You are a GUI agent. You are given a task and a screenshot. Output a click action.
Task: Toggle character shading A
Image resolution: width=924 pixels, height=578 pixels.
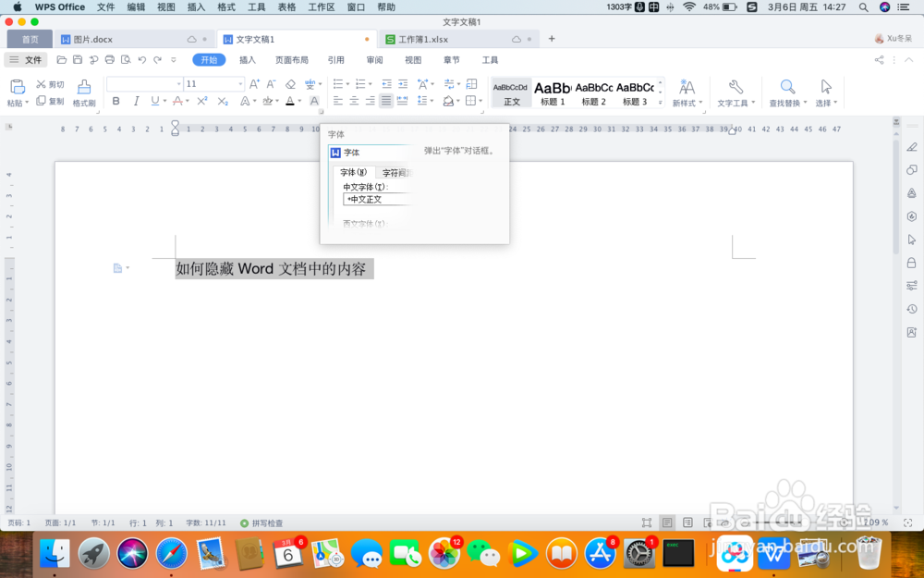pyautogui.click(x=314, y=101)
